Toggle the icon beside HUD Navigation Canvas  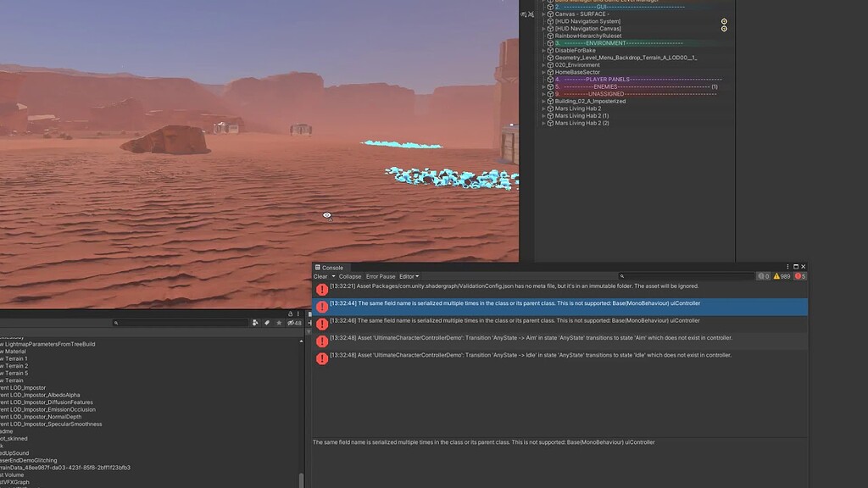pyautogui.click(x=725, y=29)
